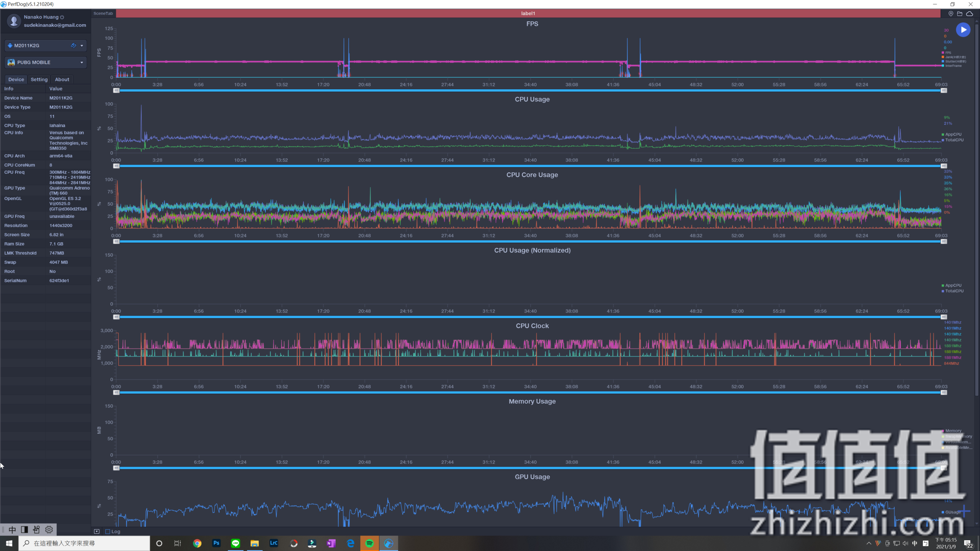Click the IME Chinese mode icon

coord(12,530)
